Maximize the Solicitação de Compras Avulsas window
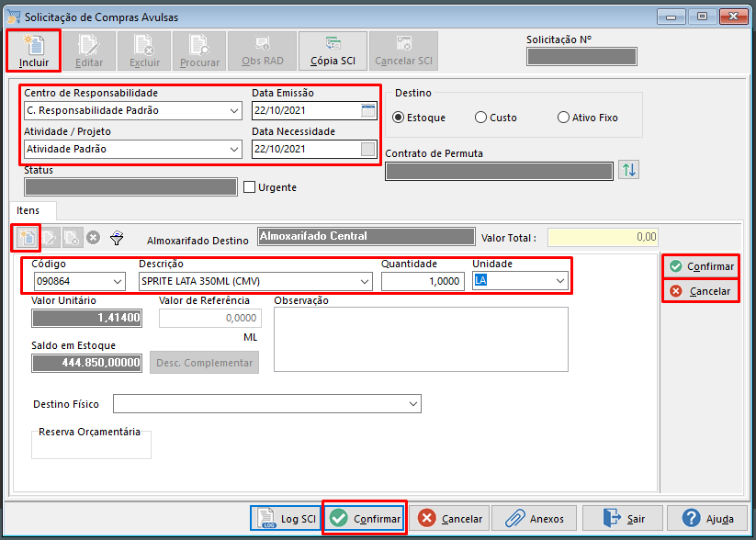Image resolution: width=756 pixels, height=540 pixels. click(x=702, y=17)
